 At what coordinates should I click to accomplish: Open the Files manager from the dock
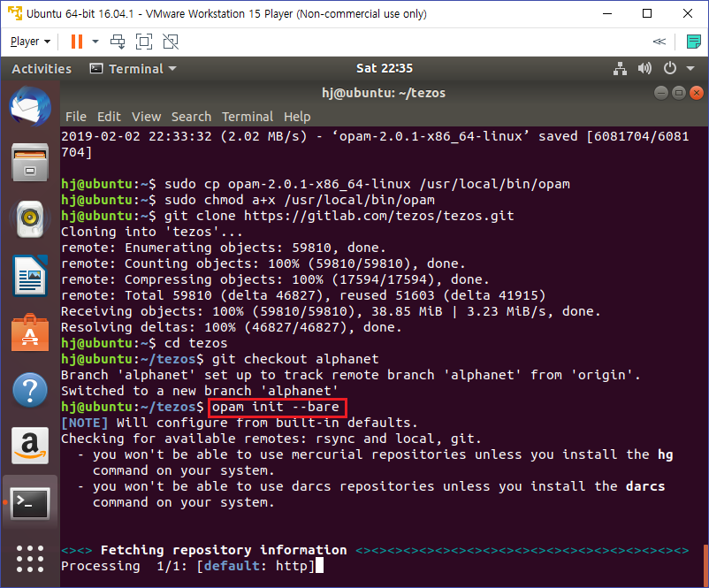pyautogui.click(x=30, y=163)
